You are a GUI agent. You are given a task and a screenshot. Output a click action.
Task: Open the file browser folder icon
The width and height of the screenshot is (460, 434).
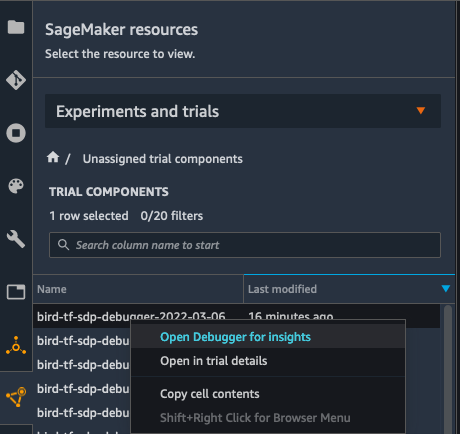point(16,27)
